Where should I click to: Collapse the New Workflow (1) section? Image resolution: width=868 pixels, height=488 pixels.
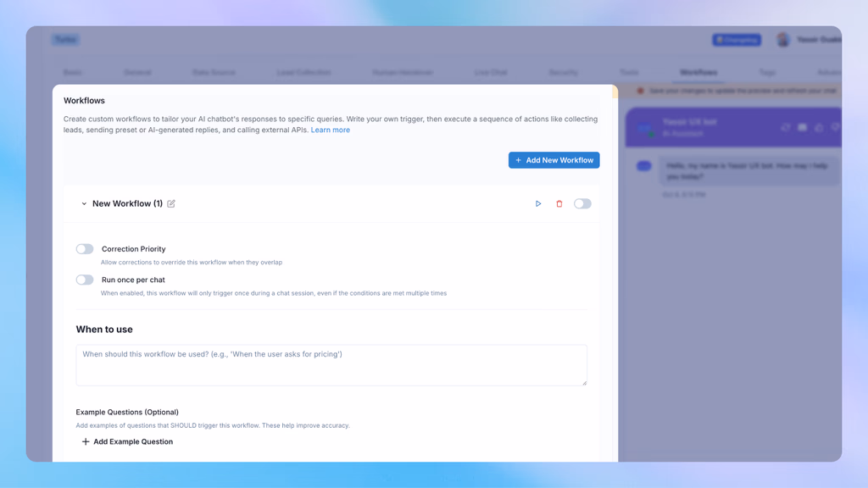click(x=83, y=203)
